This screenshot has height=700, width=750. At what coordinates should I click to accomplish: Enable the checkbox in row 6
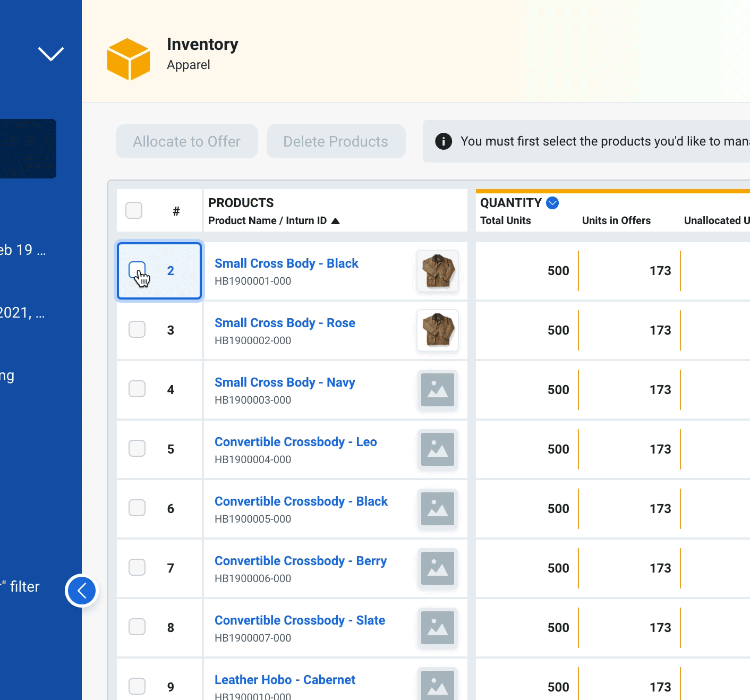137,508
